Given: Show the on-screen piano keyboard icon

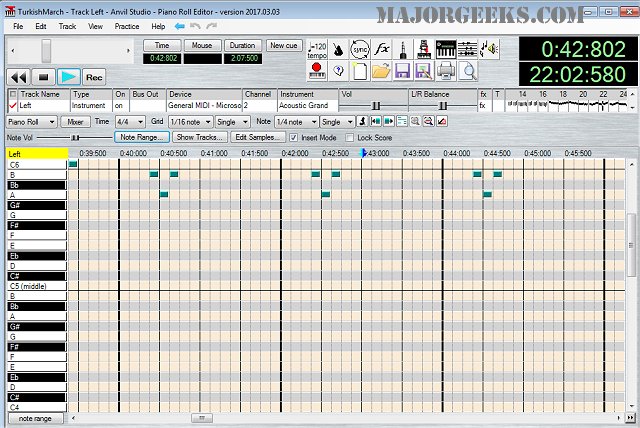Looking at the screenshot, I should (446, 50).
